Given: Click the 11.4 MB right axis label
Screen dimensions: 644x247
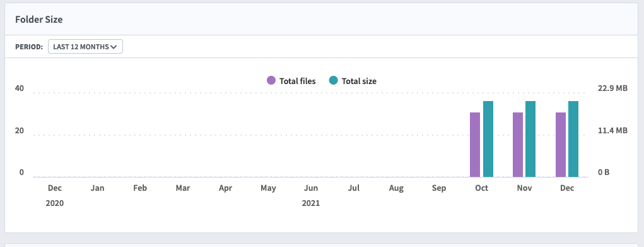Looking at the screenshot, I should pyautogui.click(x=613, y=131).
